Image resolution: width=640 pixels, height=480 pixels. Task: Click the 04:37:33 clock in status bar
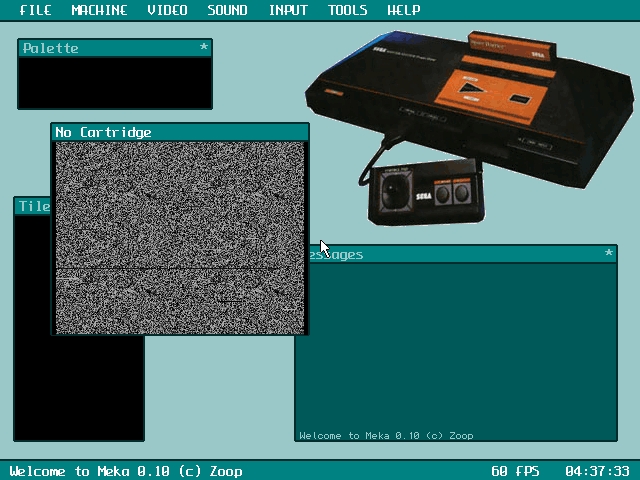click(598, 471)
